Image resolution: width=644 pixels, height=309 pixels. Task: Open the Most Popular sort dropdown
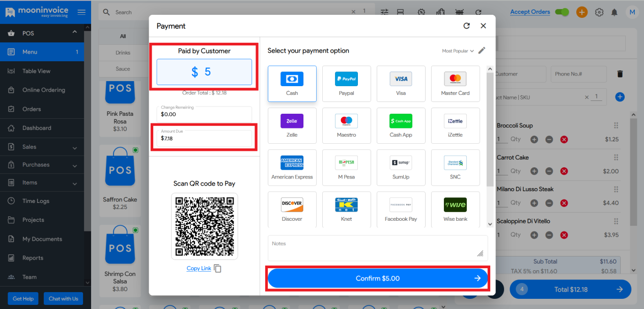(458, 51)
